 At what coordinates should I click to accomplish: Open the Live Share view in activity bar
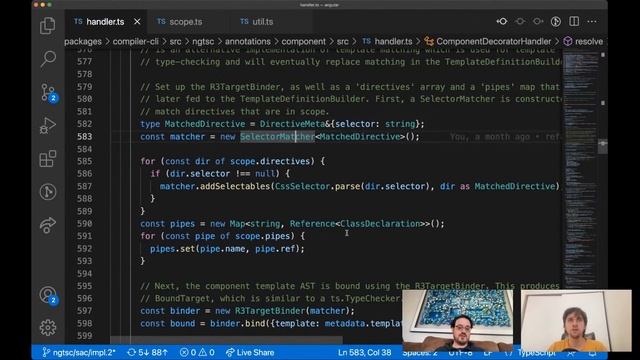click(x=48, y=225)
